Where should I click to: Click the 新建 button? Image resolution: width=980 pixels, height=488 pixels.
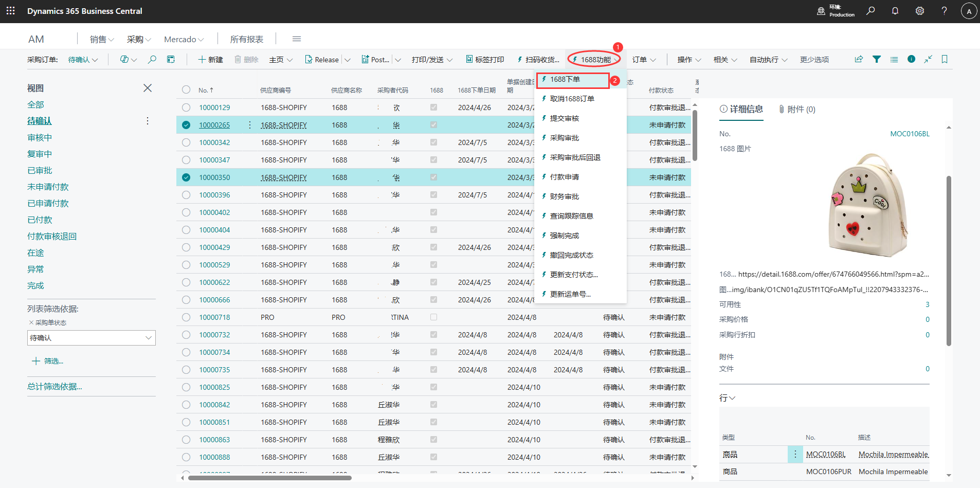(x=211, y=60)
